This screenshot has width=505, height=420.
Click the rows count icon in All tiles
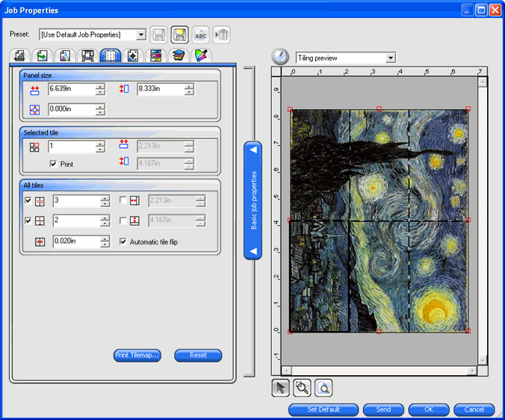coord(40,221)
